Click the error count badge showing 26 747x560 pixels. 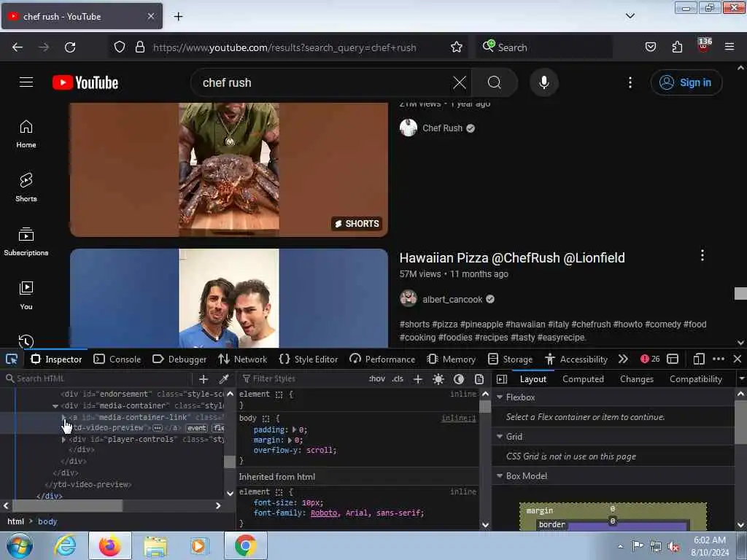coord(650,359)
